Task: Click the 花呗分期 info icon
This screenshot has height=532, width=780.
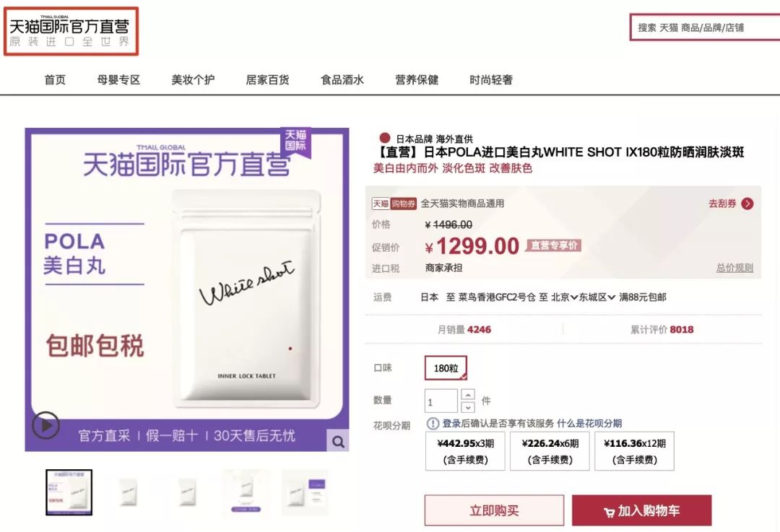Action: coord(433,424)
